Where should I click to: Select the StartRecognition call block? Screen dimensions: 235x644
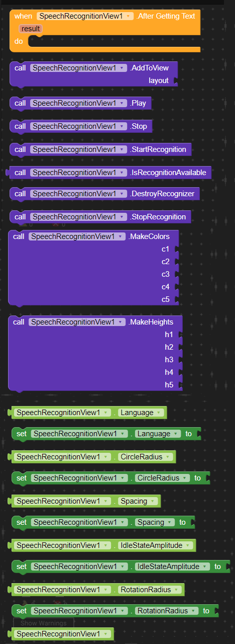[x=100, y=149]
